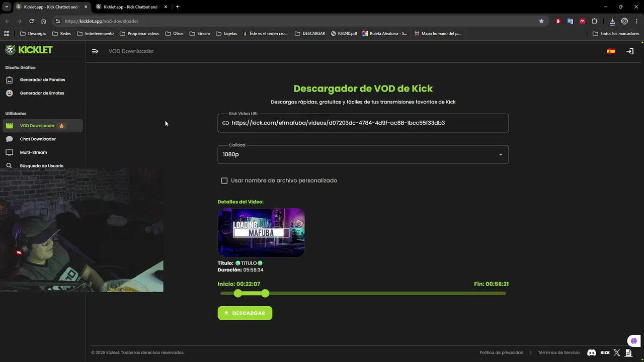Screen dimensions: 644x362
Task: Open Todos los marcadores folder
Action: click(616, 34)
